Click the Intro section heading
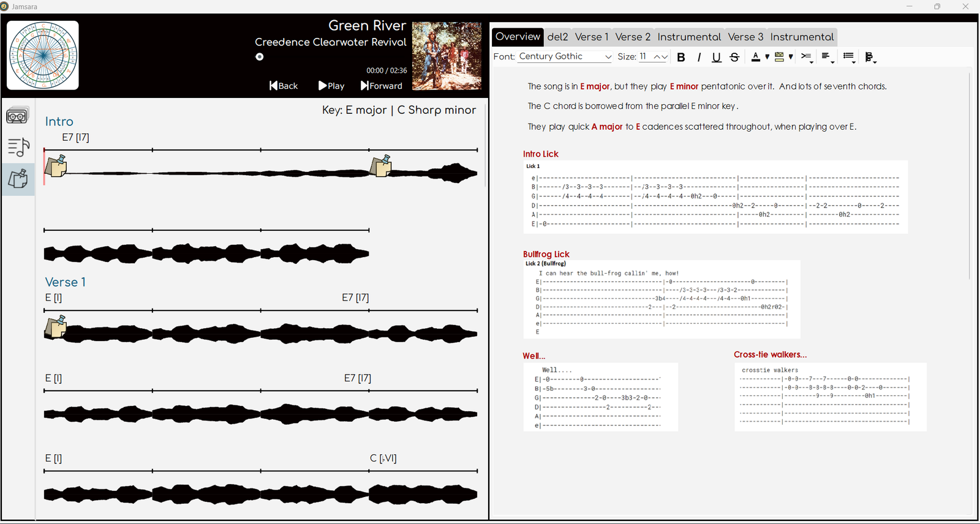The width and height of the screenshot is (980, 524). tap(59, 121)
